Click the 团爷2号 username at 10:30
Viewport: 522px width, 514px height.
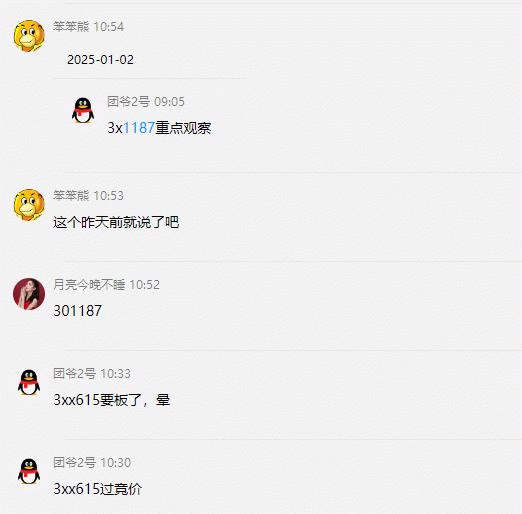click(74, 463)
